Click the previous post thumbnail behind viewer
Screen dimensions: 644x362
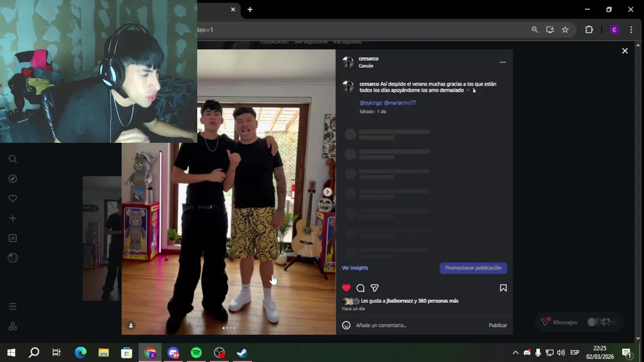(x=102, y=238)
